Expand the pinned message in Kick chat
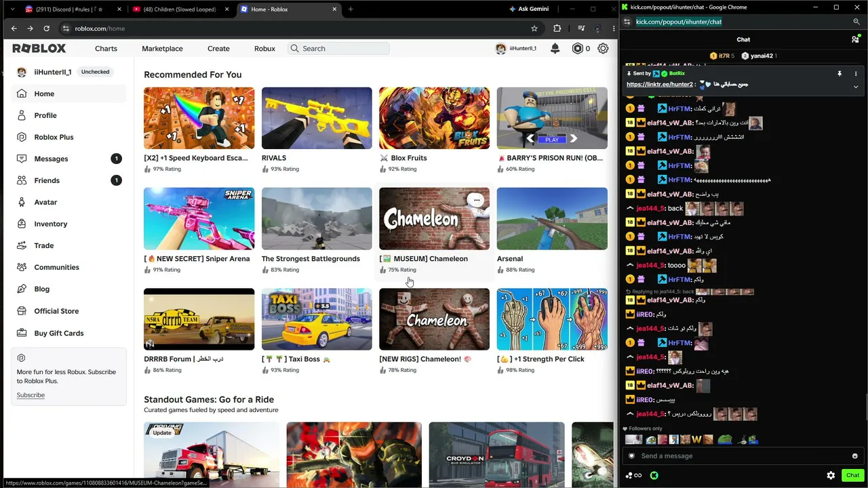Image resolution: width=868 pixels, height=488 pixels. pos(855,87)
